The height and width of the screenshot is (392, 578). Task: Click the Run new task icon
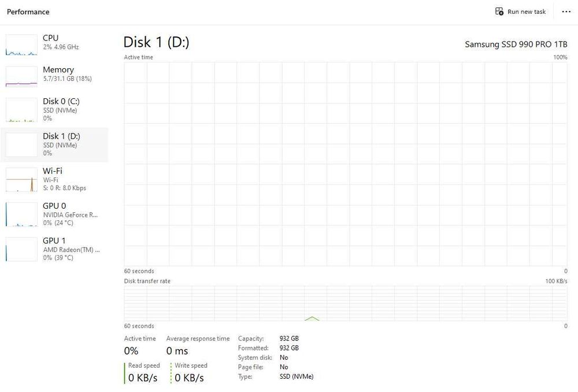499,12
